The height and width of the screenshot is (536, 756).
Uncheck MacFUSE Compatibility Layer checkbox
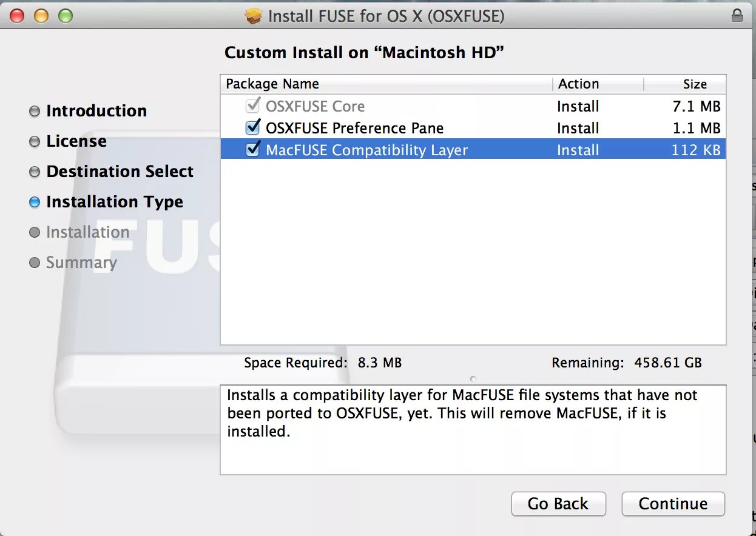tap(252, 150)
